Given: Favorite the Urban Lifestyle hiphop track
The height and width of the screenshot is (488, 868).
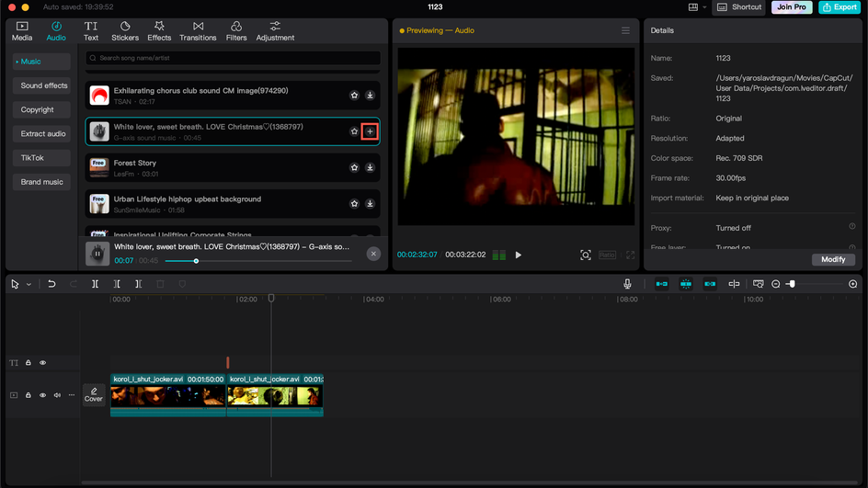Looking at the screenshot, I should click(354, 204).
